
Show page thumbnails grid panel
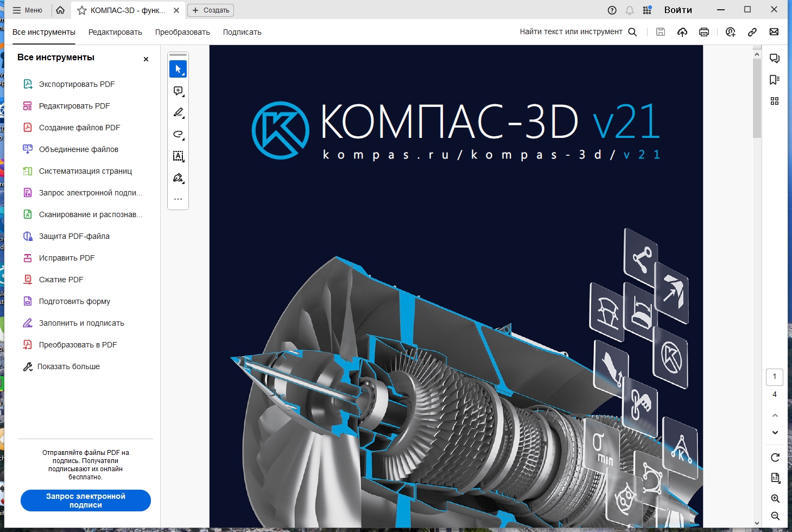point(775,101)
